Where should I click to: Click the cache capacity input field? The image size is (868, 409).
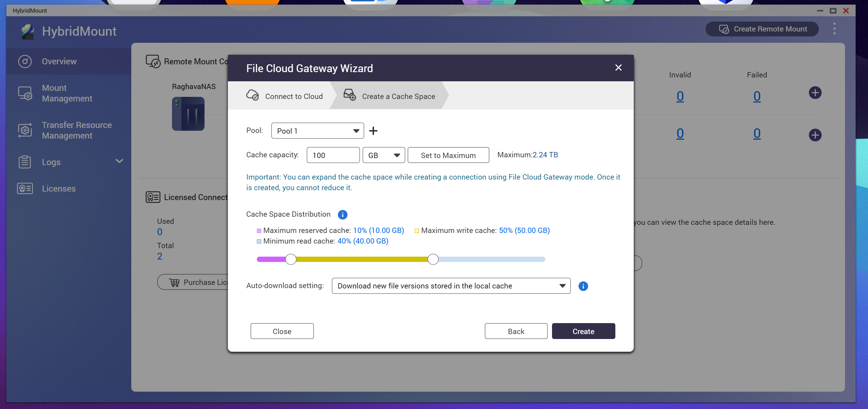333,155
